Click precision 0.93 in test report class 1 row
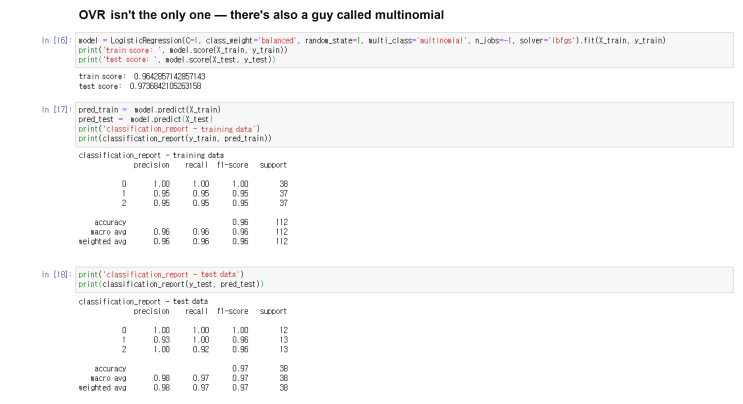Viewport: 743px width, 404px height. click(x=162, y=340)
